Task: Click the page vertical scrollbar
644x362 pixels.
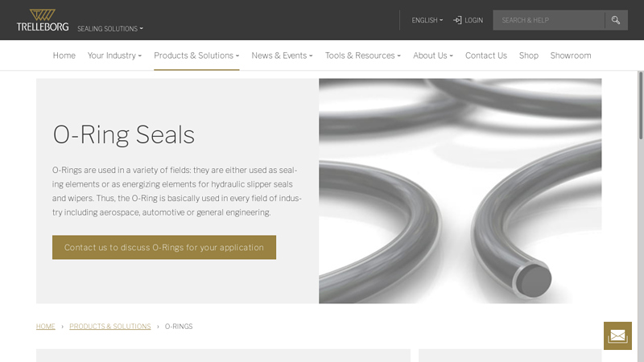Action: pos(640,105)
